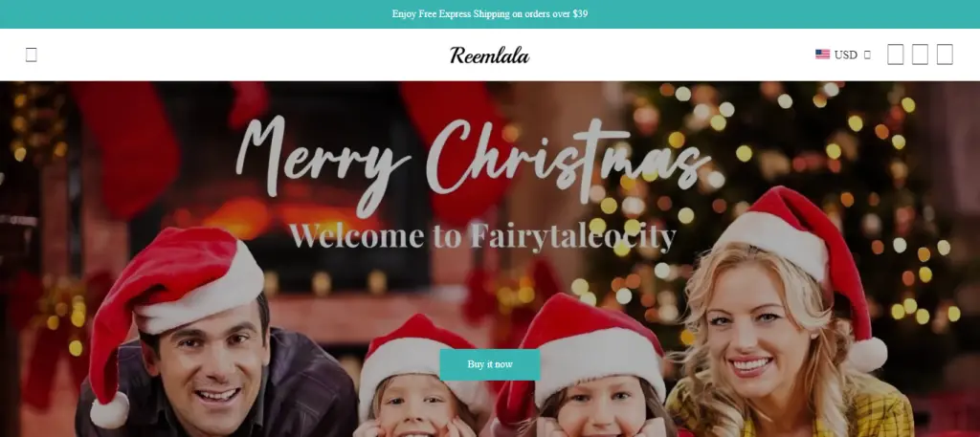Click the Reemlala logo

[x=489, y=55]
